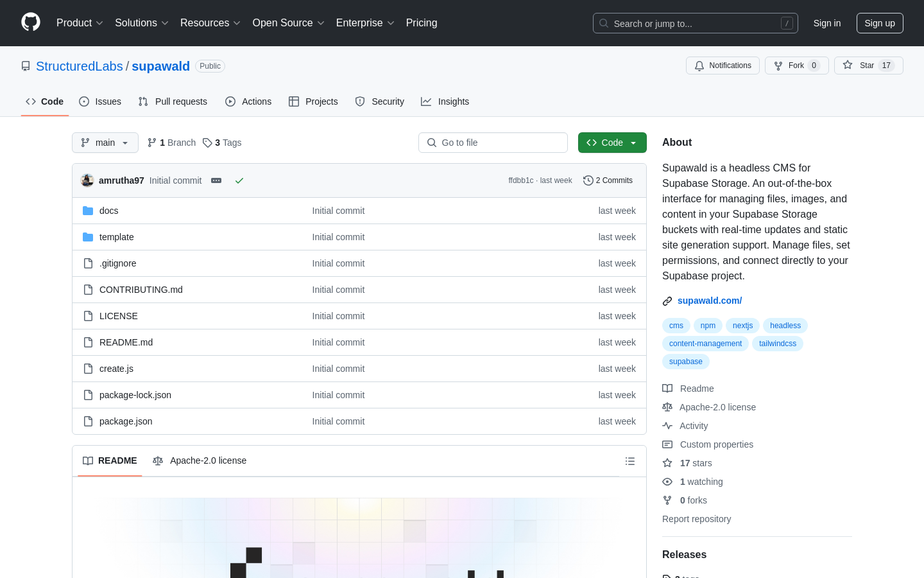Click the supabase topic tag

coord(686,362)
